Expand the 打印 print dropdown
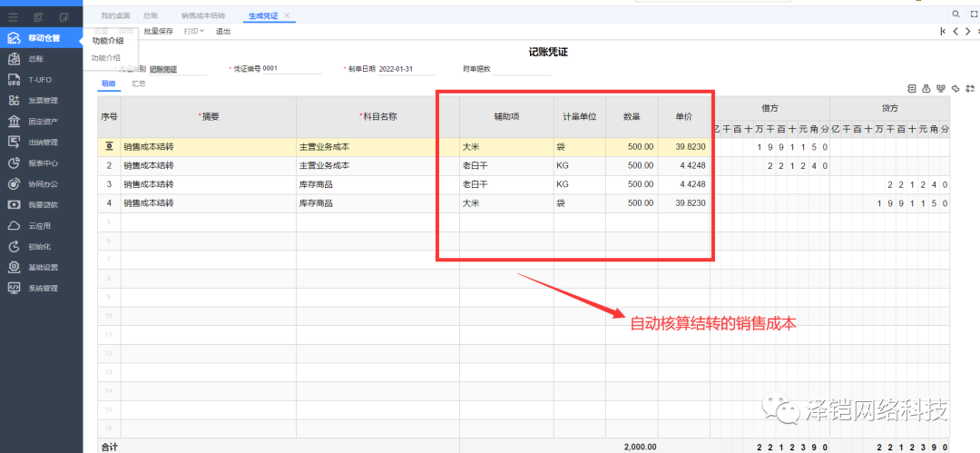 tap(193, 32)
